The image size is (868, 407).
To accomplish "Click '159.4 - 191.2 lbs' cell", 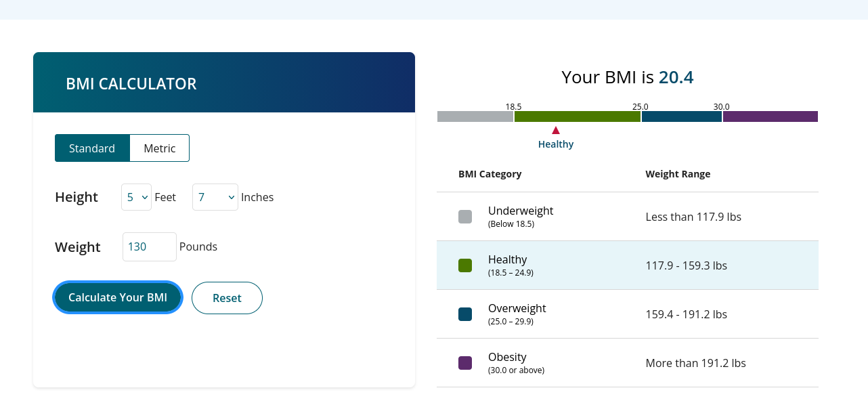I will (687, 314).
